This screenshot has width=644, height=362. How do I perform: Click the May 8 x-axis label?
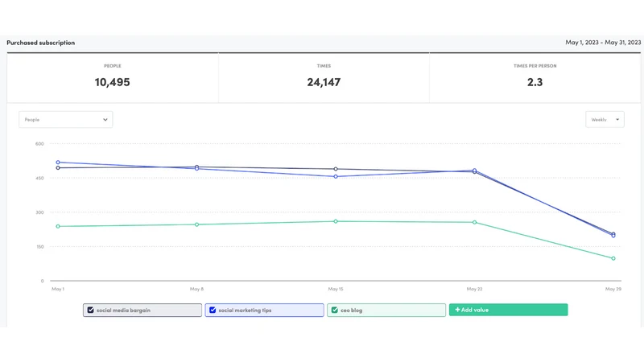tap(196, 289)
